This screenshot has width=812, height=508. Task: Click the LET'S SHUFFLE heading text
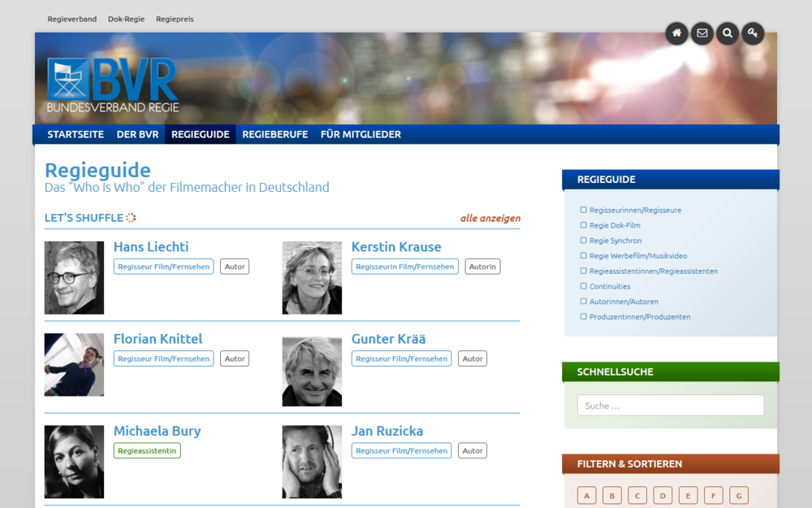[x=84, y=218]
